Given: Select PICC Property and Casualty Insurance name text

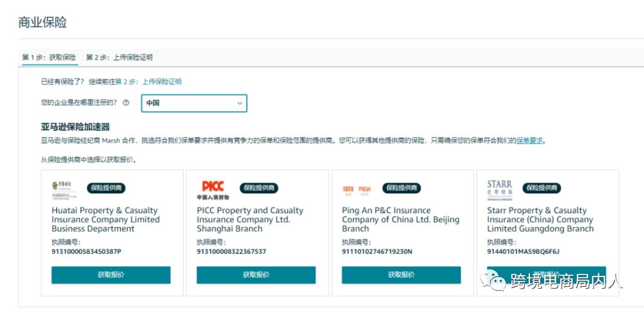Looking at the screenshot, I should tap(250, 220).
